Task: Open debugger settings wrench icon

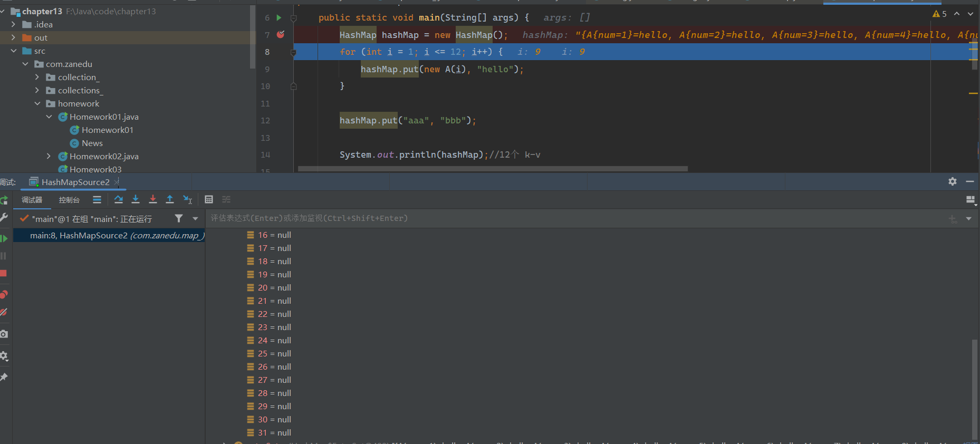Action: (x=4, y=217)
